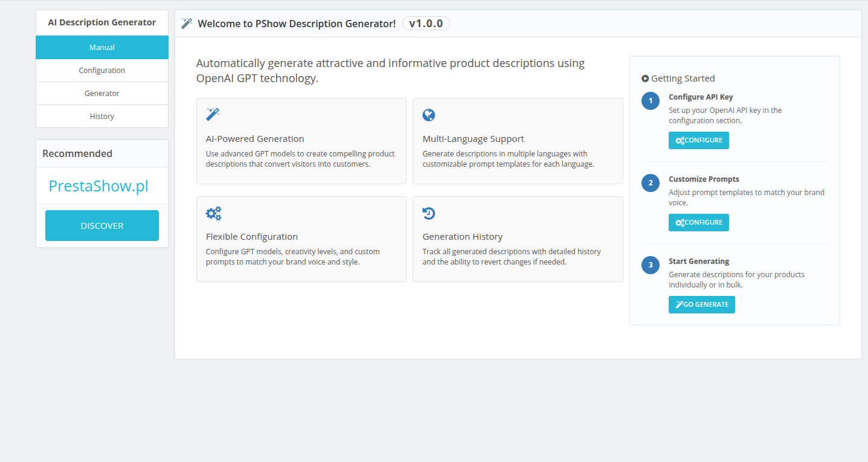Click step 1 number badge

coord(651,101)
